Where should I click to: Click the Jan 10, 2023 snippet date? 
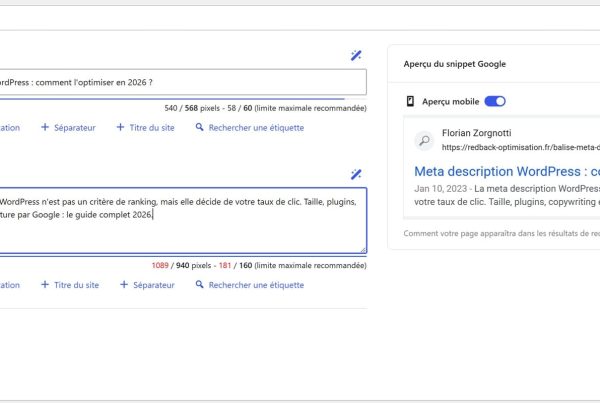[x=440, y=189]
